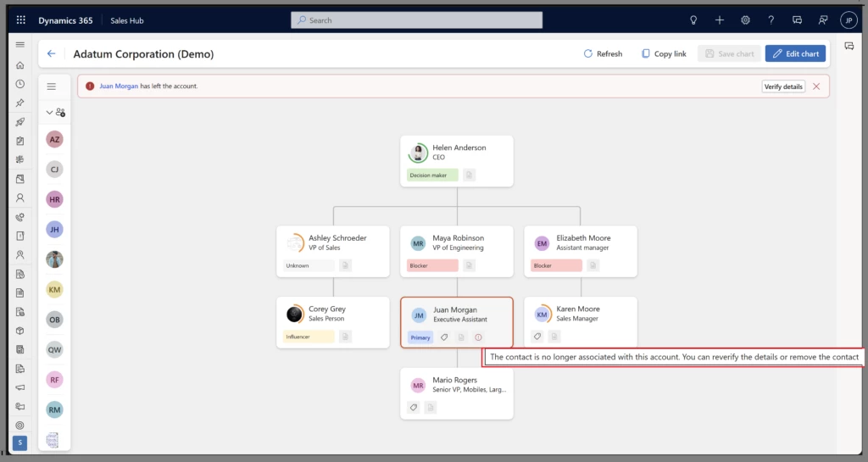
Task: Select the photo contact avatar in side list
Action: 54,259
